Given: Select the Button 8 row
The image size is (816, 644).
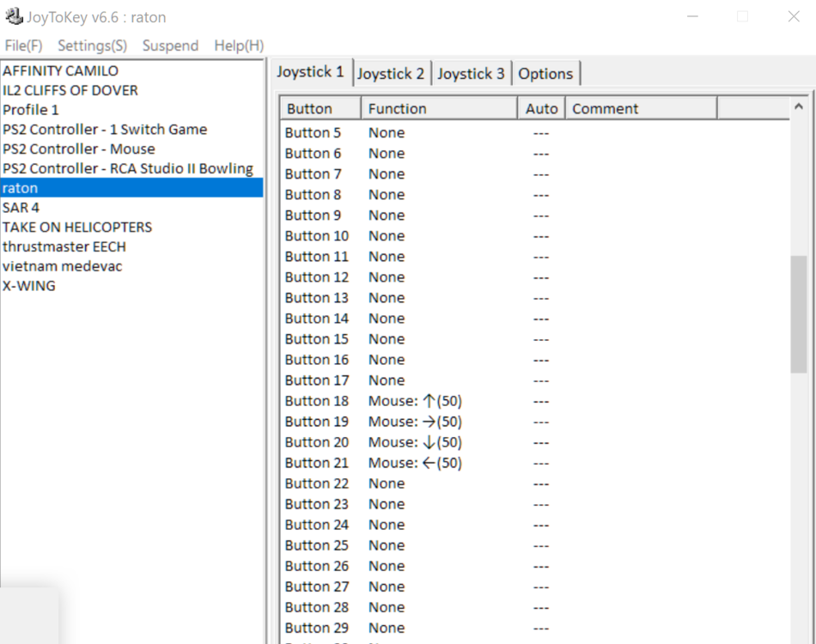Looking at the screenshot, I should click(535, 195).
